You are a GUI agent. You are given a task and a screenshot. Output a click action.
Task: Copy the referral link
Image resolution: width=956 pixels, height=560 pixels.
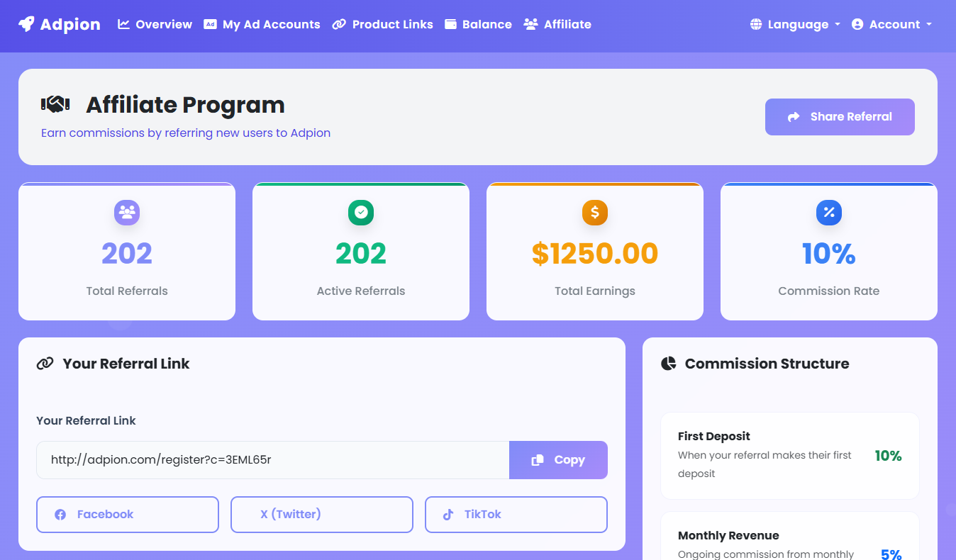558,460
